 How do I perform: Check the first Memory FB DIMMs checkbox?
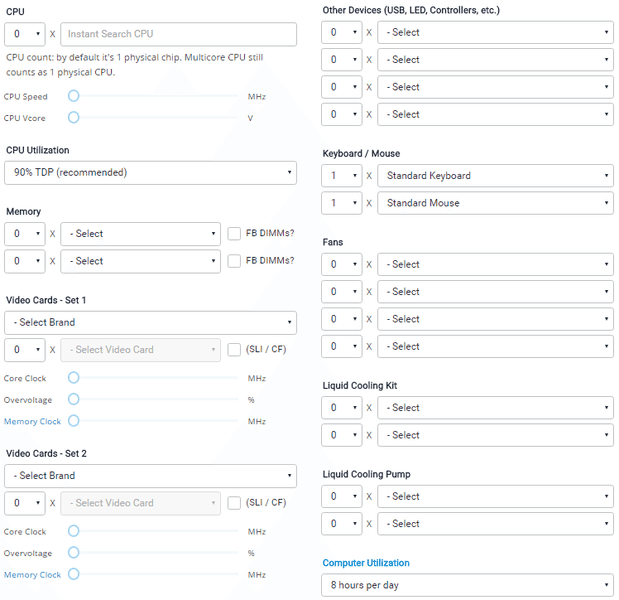coord(234,234)
